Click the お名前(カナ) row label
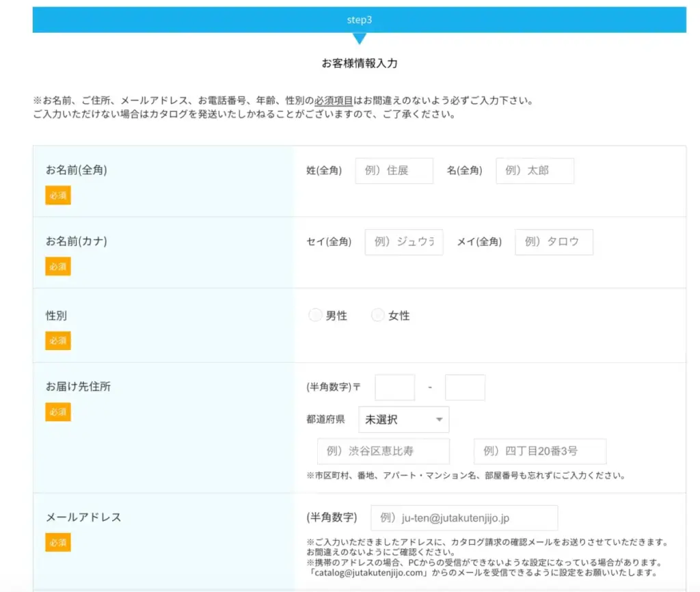Screen dimensions: 700x592 click(77, 241)
